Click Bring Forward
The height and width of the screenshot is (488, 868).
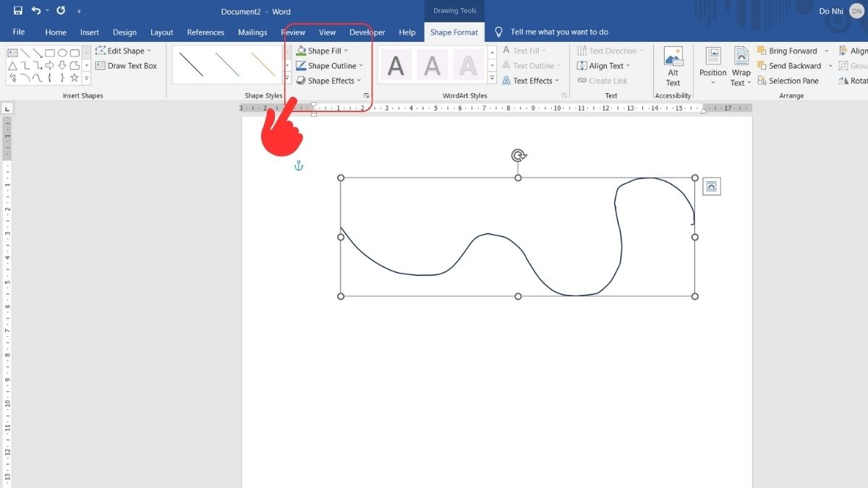(787, 51)
